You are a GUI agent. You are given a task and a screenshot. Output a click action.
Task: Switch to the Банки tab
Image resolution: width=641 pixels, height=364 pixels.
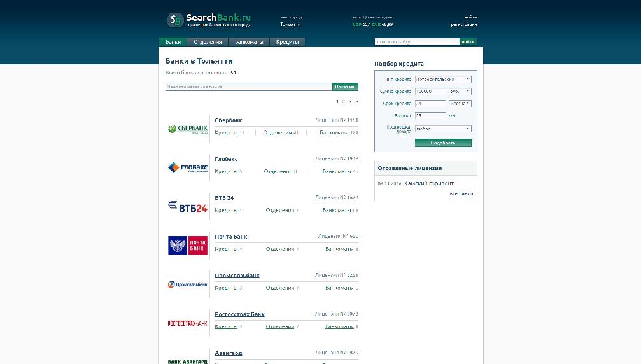[x=173, y=42]
